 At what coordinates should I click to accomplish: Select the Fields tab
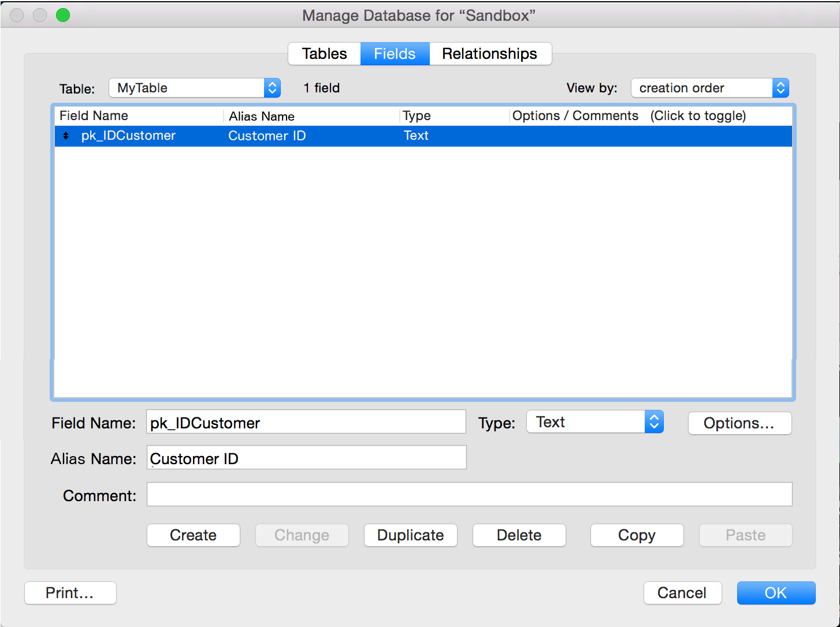395,54
